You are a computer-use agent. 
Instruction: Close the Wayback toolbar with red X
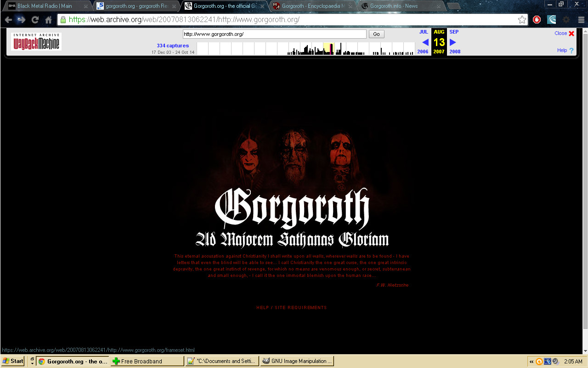click(x=571, y=34)
